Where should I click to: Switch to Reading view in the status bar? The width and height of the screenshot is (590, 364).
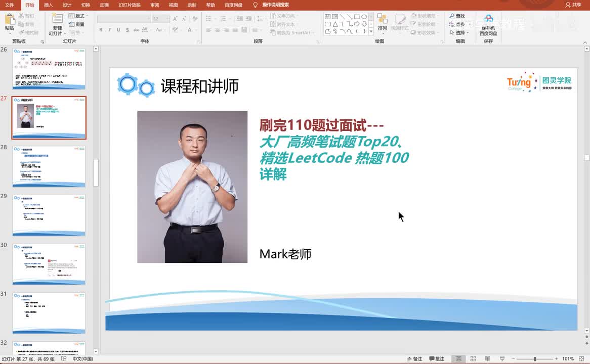[487, 359]
